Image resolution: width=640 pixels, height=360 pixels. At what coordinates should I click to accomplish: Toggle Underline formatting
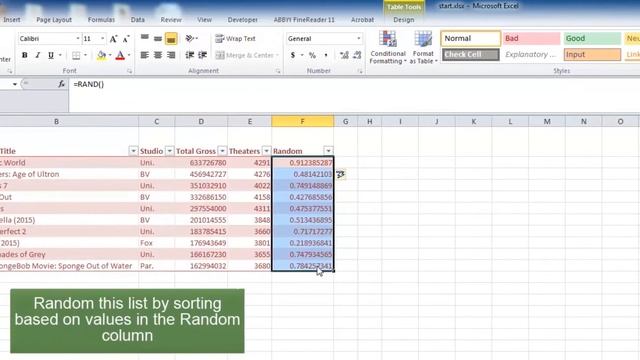[x=51, y=55]
